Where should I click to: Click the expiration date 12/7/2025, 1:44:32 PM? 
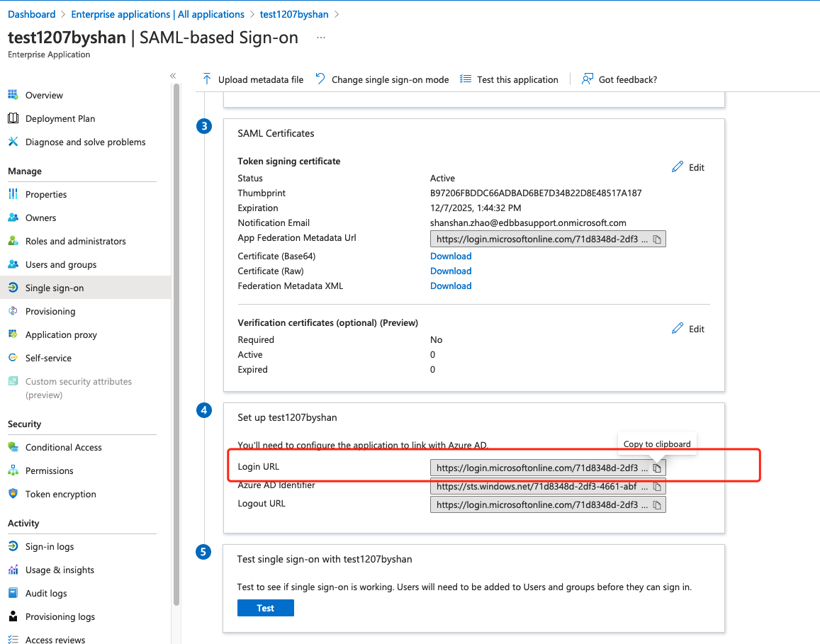(x=476, y=208)
